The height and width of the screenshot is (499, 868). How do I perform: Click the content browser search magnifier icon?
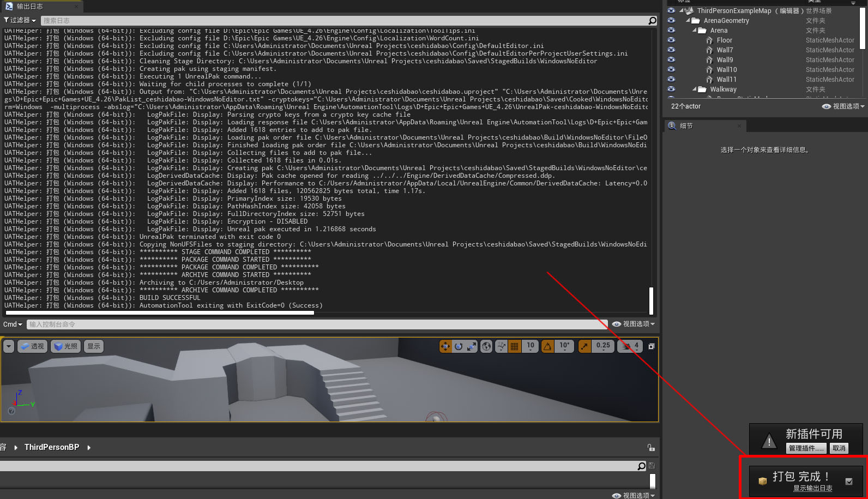pos(642,466)
